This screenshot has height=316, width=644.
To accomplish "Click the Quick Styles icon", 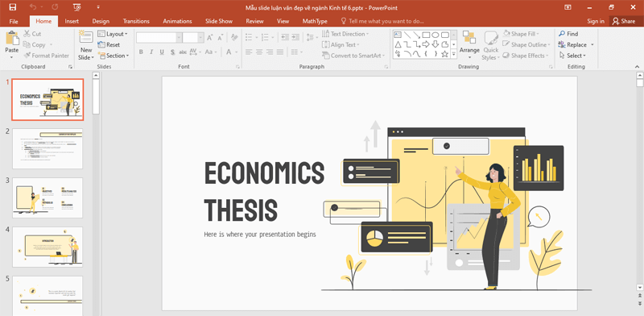I will coord(491,39).
